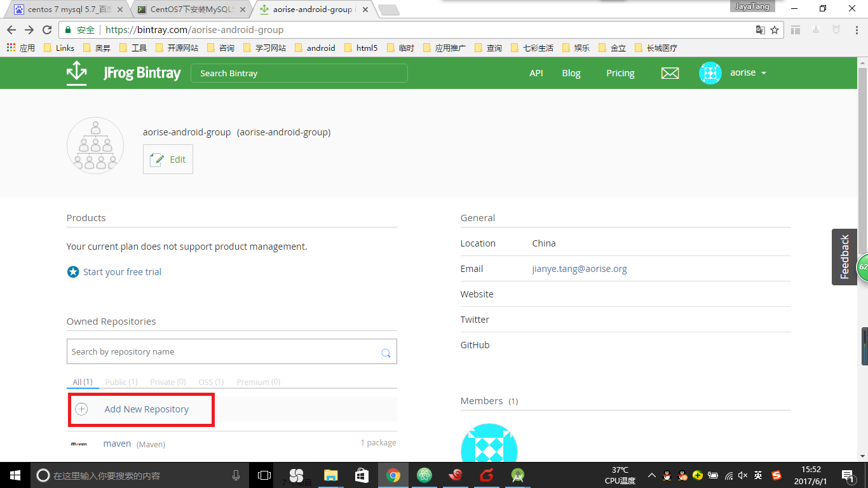Open Android Studio from the taskbar
868x488 pixels.
pyautogui.click(x=518, y=475)
